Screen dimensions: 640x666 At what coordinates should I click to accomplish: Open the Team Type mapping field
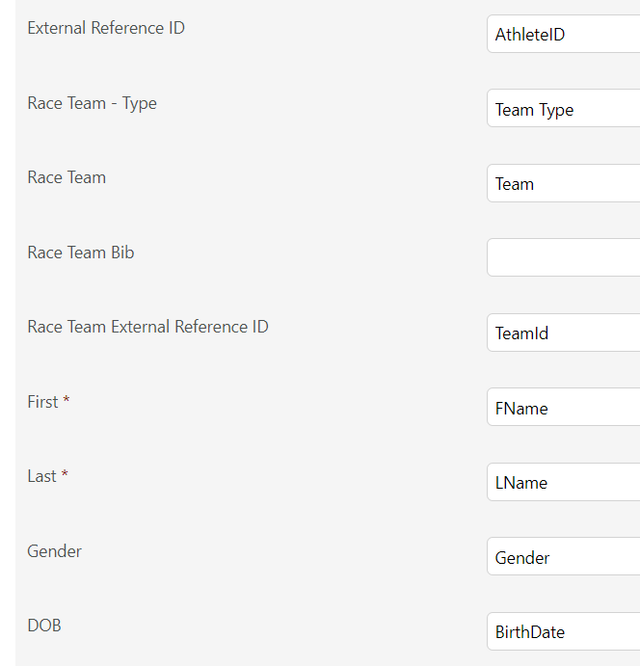564,108
